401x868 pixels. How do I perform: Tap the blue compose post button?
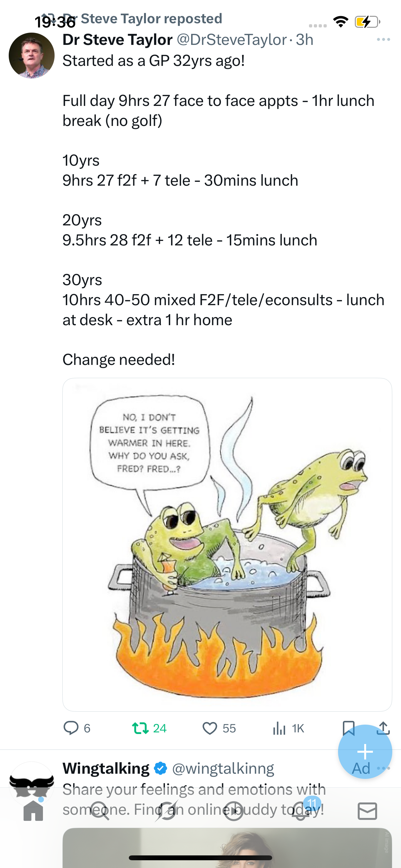point(365,751)
